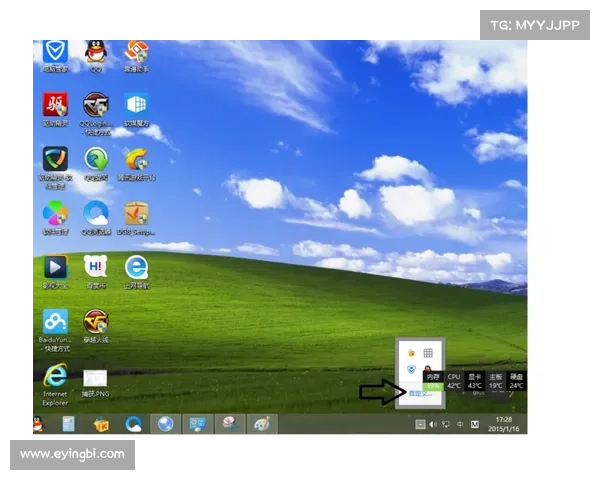Screen dimensions: 600x480
Task: Switch to the Paint palette taskbar button
Action: (x=262, y=424)
